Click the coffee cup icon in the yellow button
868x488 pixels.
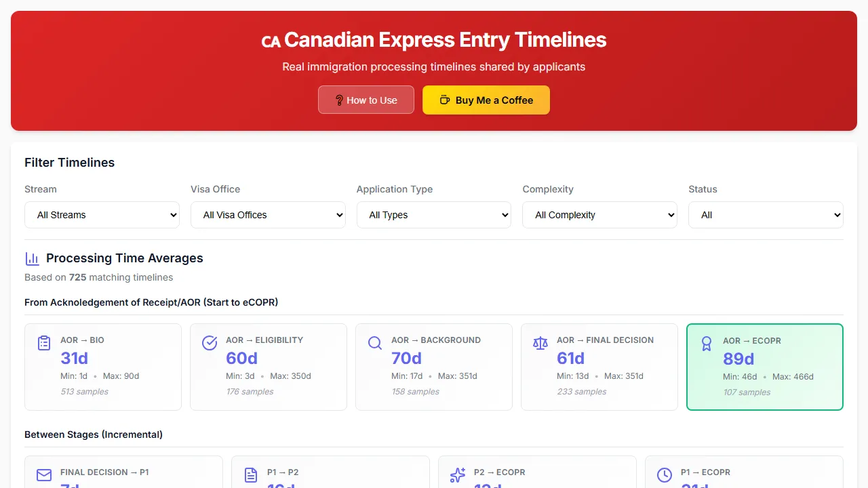(x=444, y=100)
